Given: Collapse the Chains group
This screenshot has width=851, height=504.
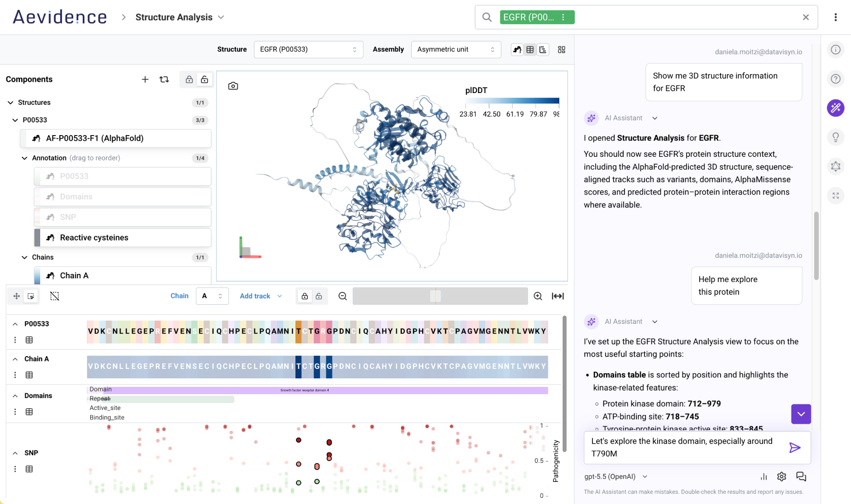Looking at the screenshot, I should pyautogui.click(x=25, y=257).
